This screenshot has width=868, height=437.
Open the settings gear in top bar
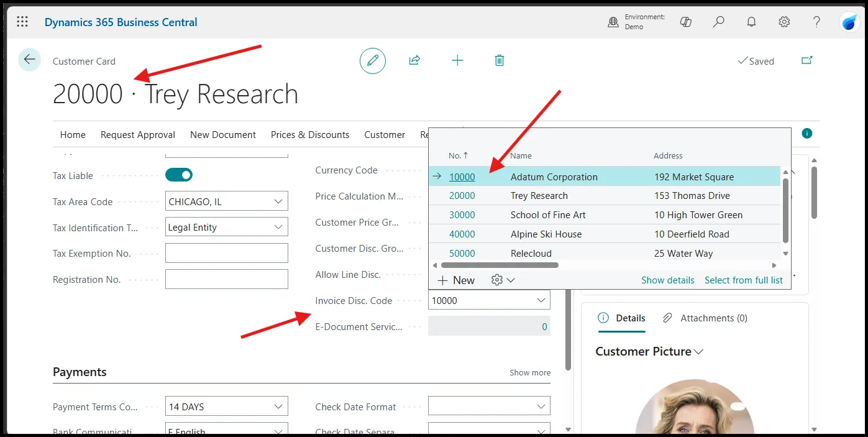784,22
